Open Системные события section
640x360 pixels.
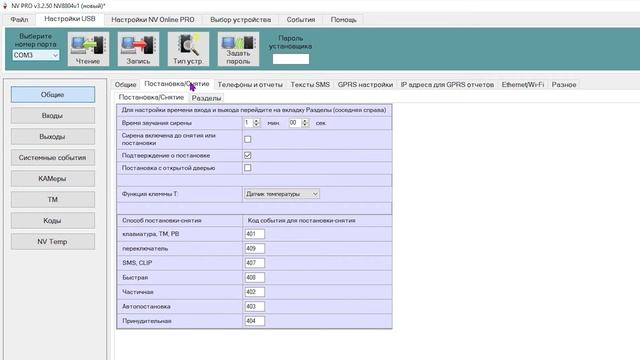tap(53, 158)
